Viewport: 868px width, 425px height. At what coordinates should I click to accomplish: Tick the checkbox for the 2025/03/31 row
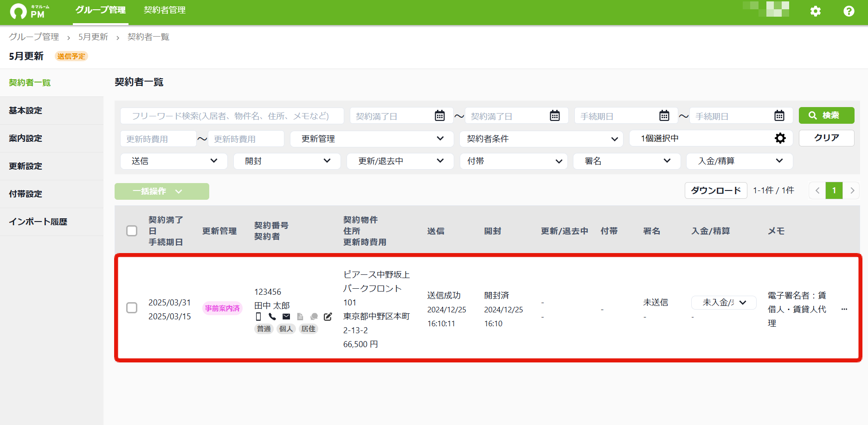point(132,308)
